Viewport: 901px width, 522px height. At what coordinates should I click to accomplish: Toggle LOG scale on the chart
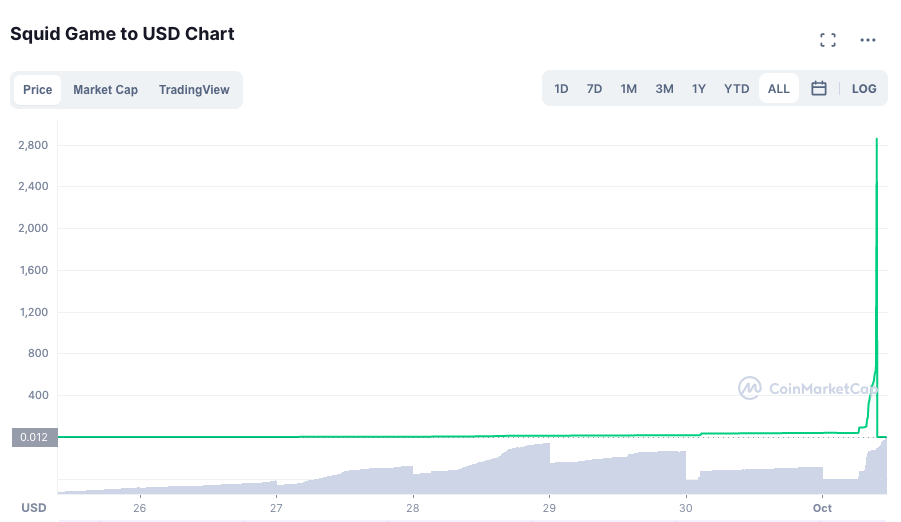click(x=864, y=89)
